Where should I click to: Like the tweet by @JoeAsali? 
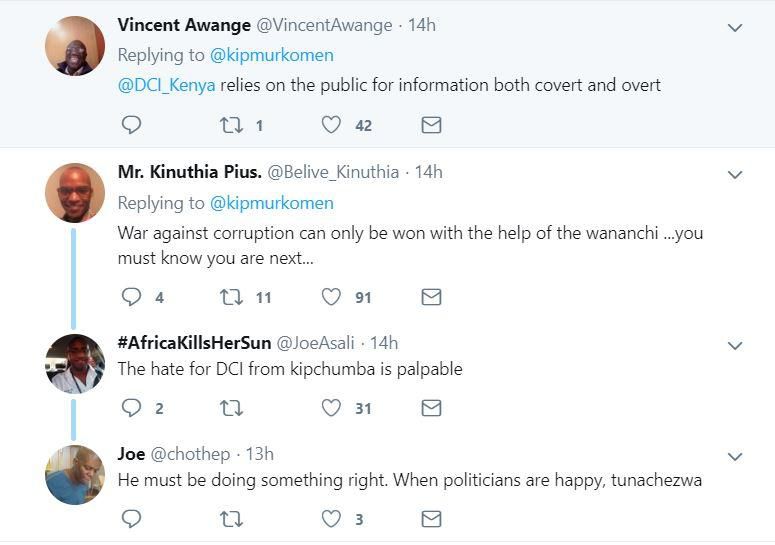click(331, 408)
